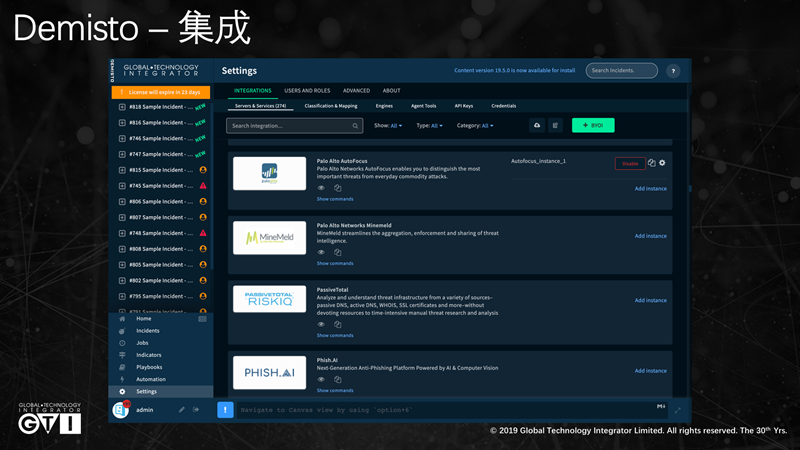Toggle eye icon for Palo Alto Networks Minemeld
Image resolution: width=800 pixels, height=450 pixels.
pyautogui.click(x=321, y=252)
